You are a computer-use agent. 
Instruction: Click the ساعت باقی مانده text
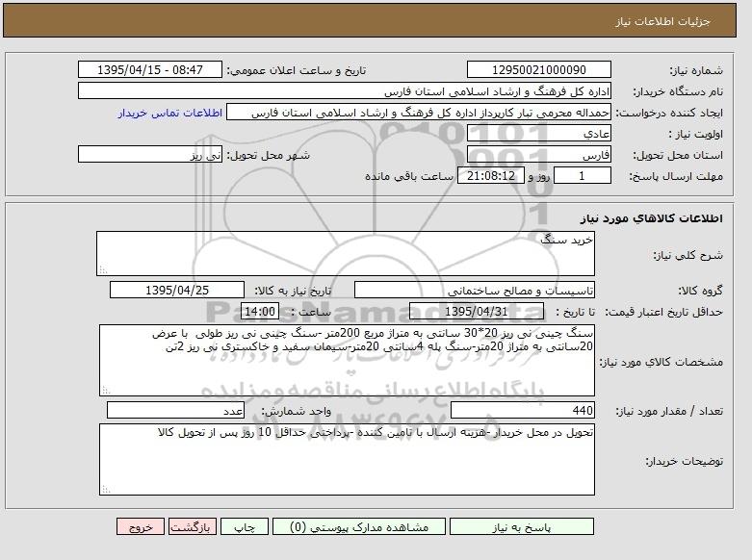(x=408, y=176)
